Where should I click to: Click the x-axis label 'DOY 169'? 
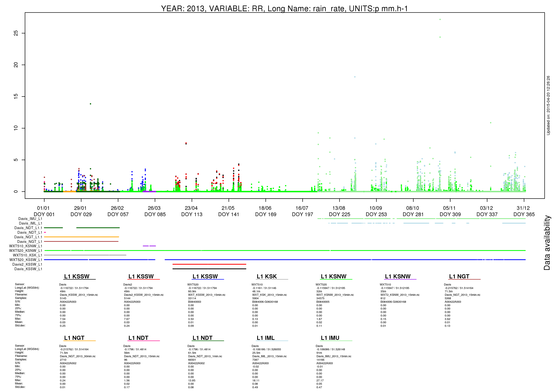tap(266, 214)
